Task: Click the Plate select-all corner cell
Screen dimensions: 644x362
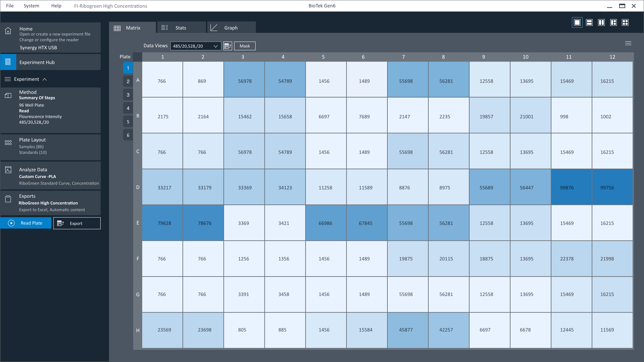Action: (138, 57)
